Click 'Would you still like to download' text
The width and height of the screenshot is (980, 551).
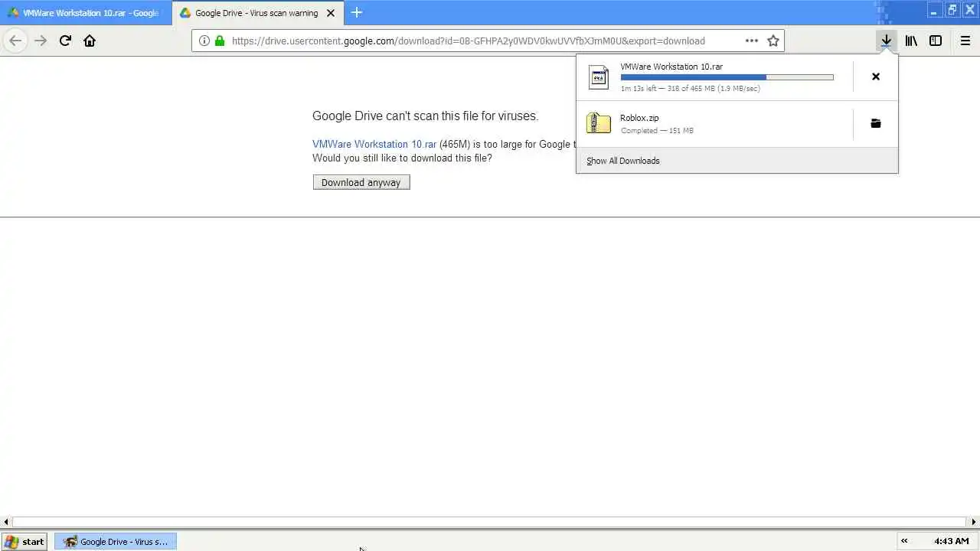(402, 158)
